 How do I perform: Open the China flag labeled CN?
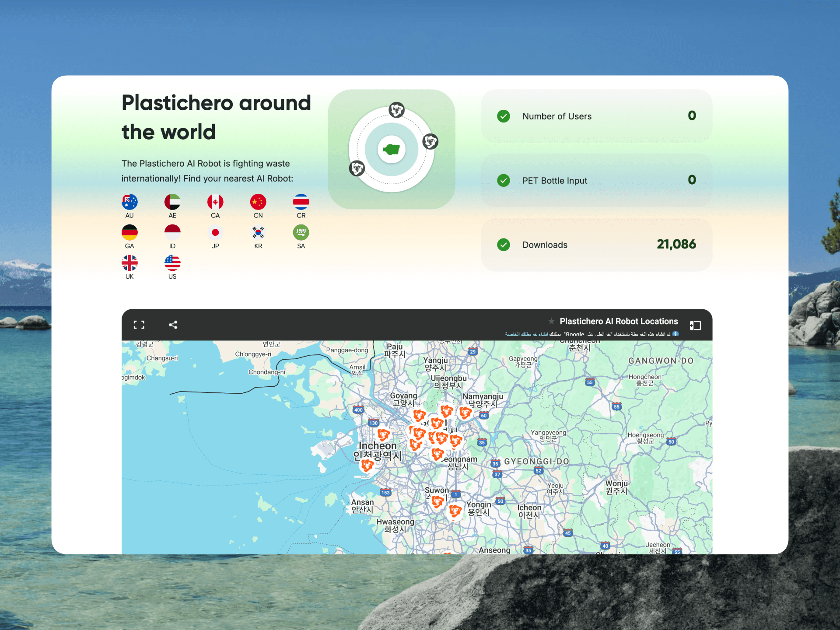pos(258,202)
